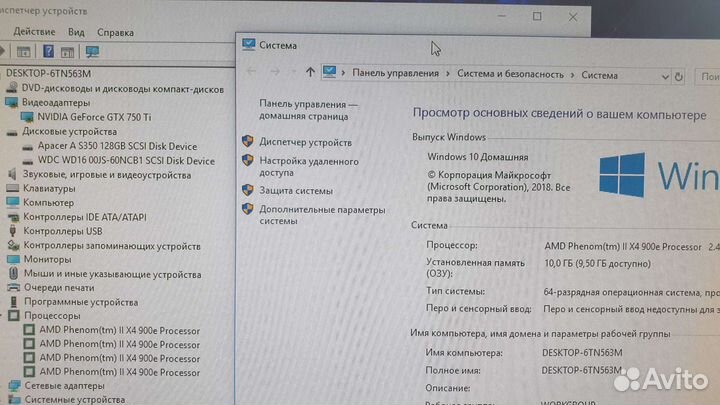
Task: Click the properties pane toolbar icon
Action: pyautogui.click(x=23, y=52)
